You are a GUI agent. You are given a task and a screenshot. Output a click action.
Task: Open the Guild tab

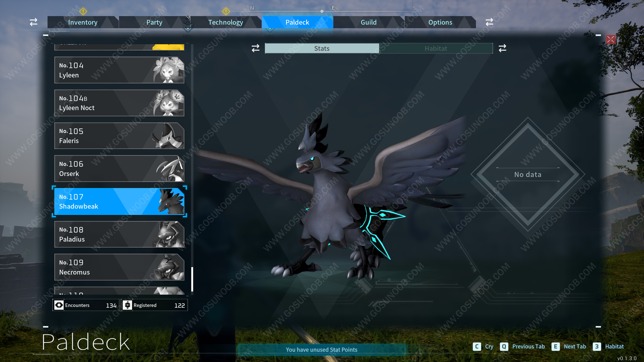coord(369,22)
